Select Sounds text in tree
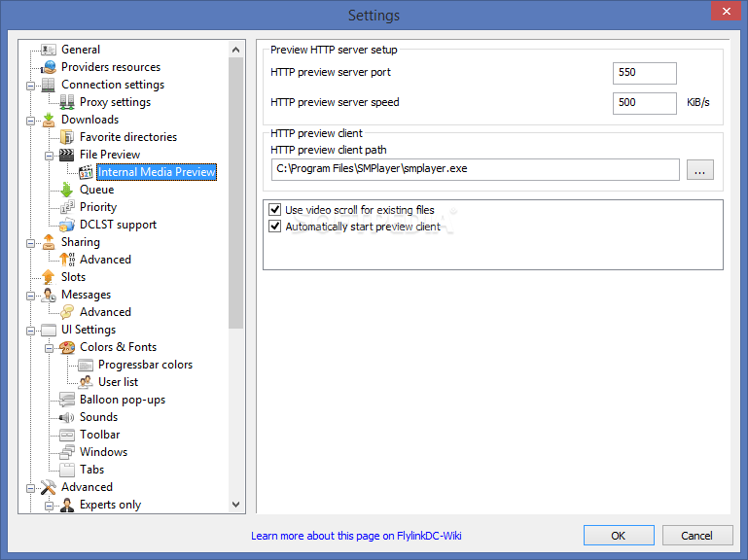This screenshot has width=748, height=560. coord(99,417)
